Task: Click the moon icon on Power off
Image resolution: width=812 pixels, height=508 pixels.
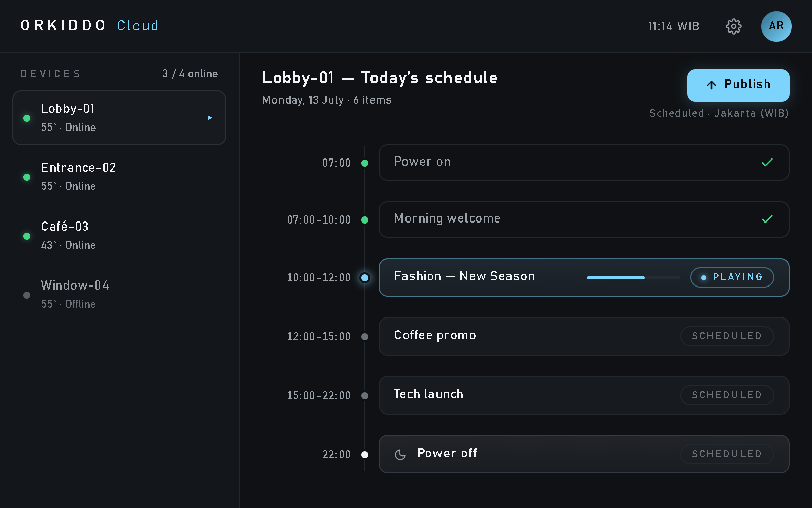Action: pos(400,454)
